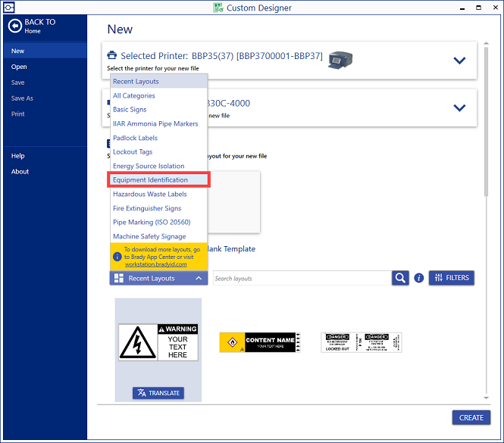Click the scrollbar up arrow
Image resolution: width=504 pixels, height=443 pixels.
[486, 43]
